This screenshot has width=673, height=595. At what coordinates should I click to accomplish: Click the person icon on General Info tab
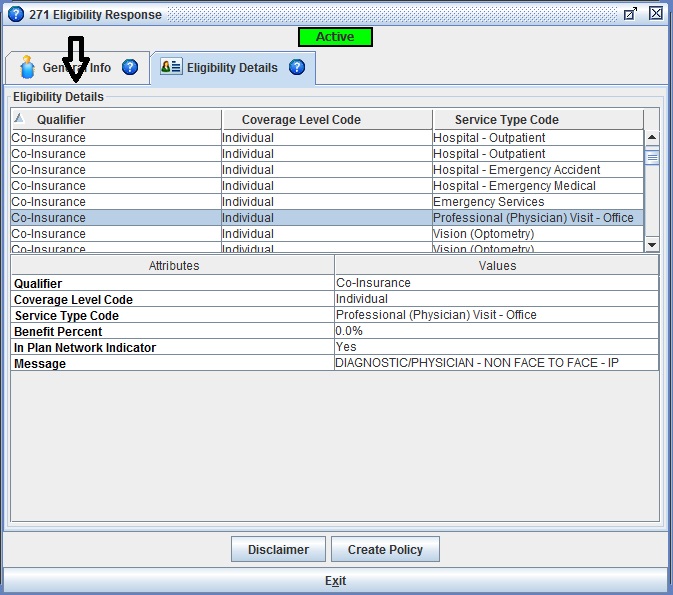tap(27, 67)
